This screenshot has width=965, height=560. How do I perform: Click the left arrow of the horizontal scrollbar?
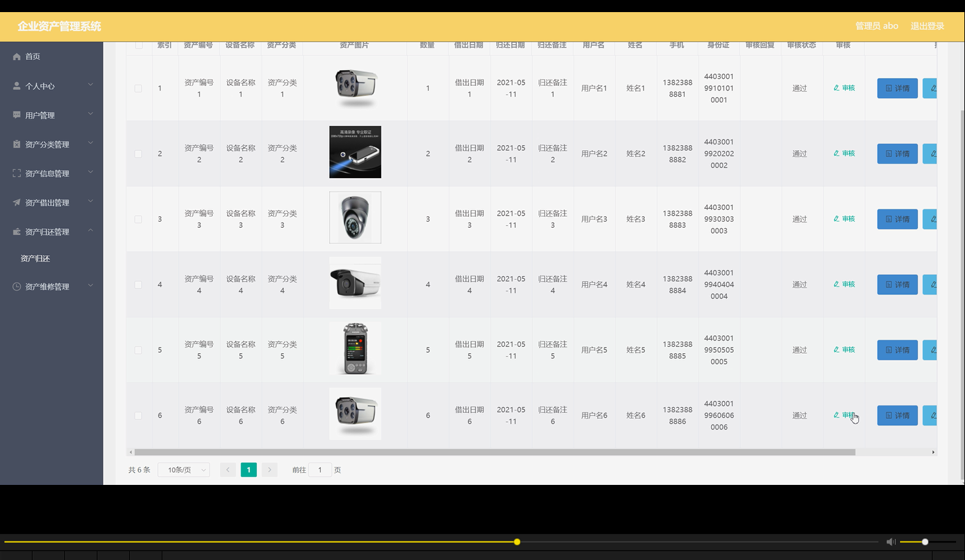coord(130,452)
